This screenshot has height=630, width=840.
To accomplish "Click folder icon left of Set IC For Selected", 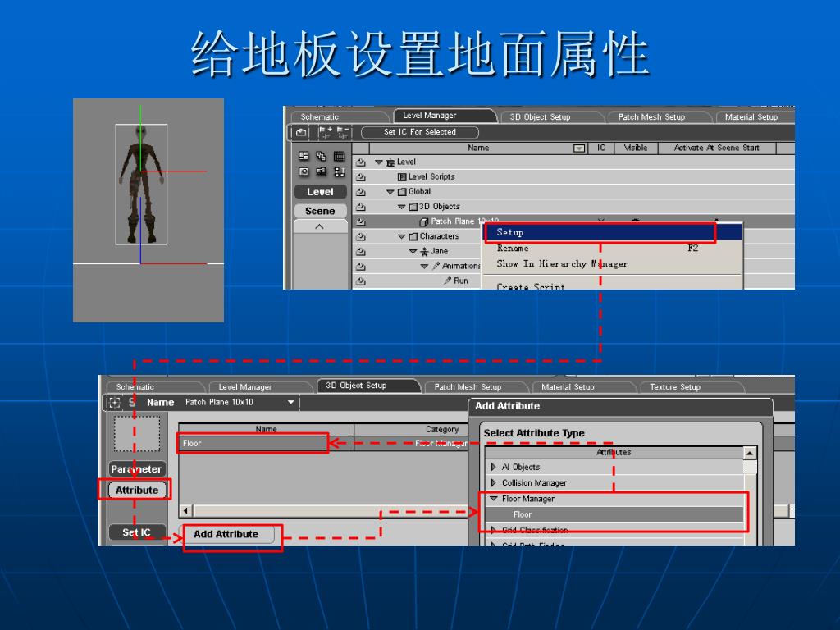I will coord(301,132).
